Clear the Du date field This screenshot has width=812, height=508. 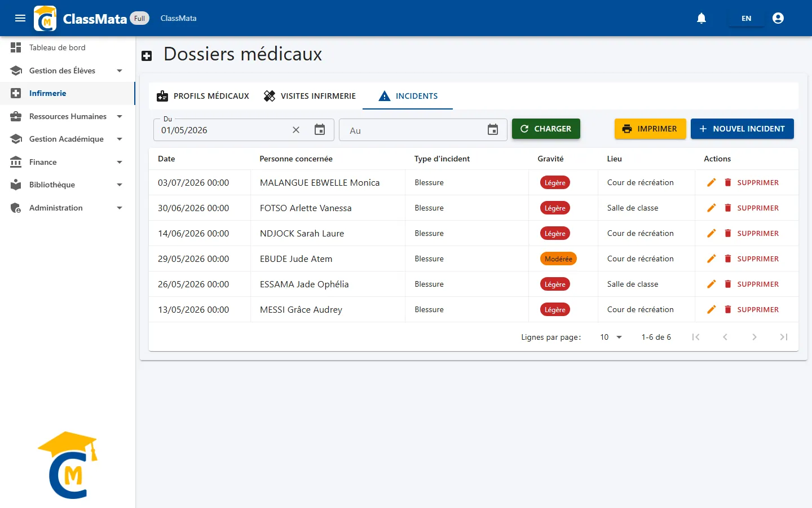[296, 130]
